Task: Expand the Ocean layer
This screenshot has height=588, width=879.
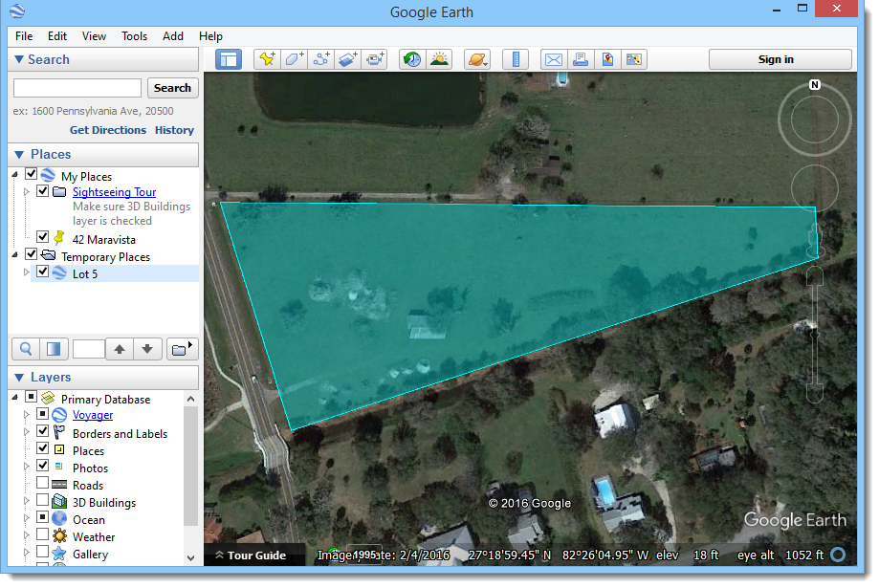Action: (x=27, y=517)
